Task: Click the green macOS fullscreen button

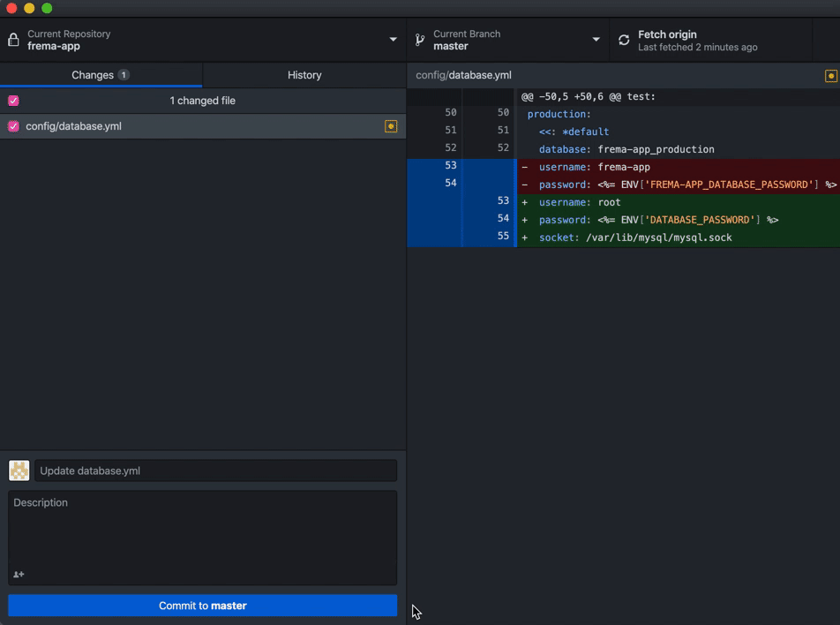Action: coord(47,8)
